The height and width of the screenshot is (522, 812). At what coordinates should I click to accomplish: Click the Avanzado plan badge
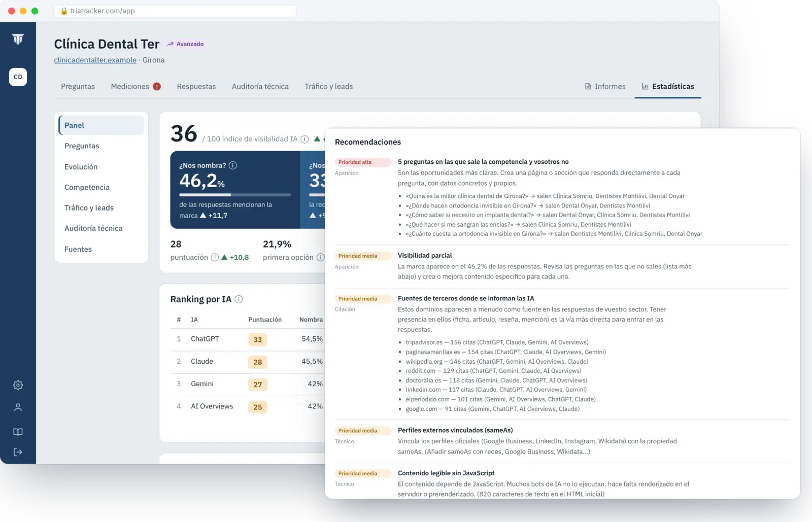click(186, 44)
